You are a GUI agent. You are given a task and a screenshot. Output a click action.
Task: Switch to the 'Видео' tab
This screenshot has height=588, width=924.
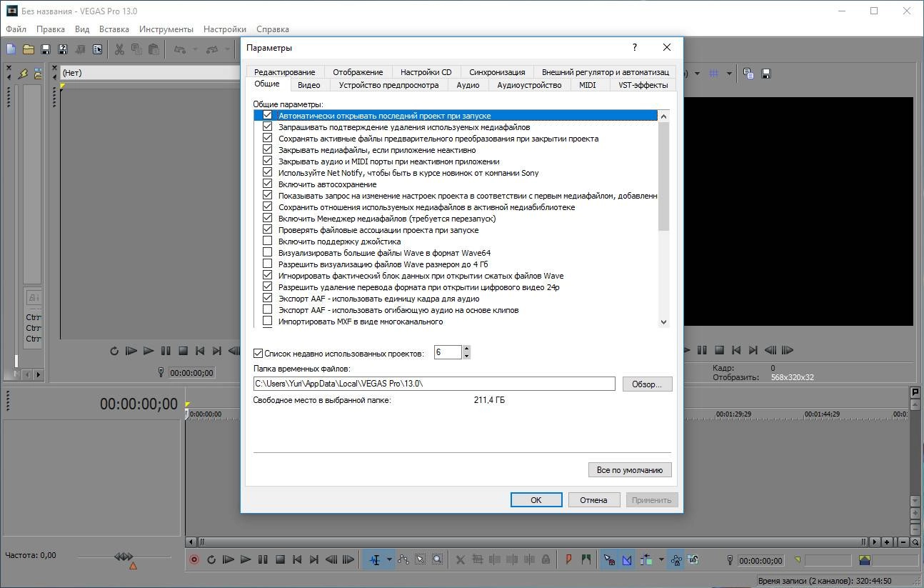(x=308, y=85)
